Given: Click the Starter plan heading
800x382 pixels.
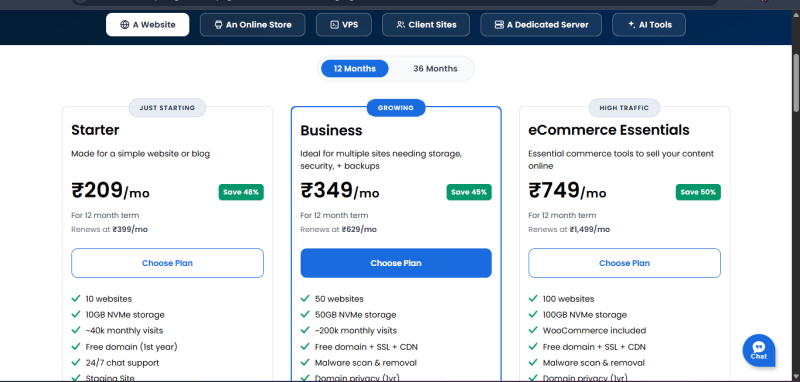Looking at the screenshot, I should pos(95,130).
